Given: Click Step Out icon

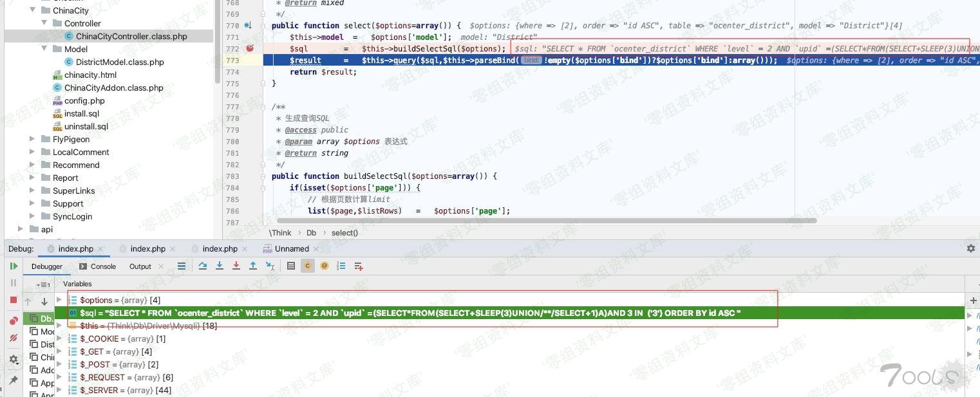Looking at the screenshot, I should click(252, 266).
